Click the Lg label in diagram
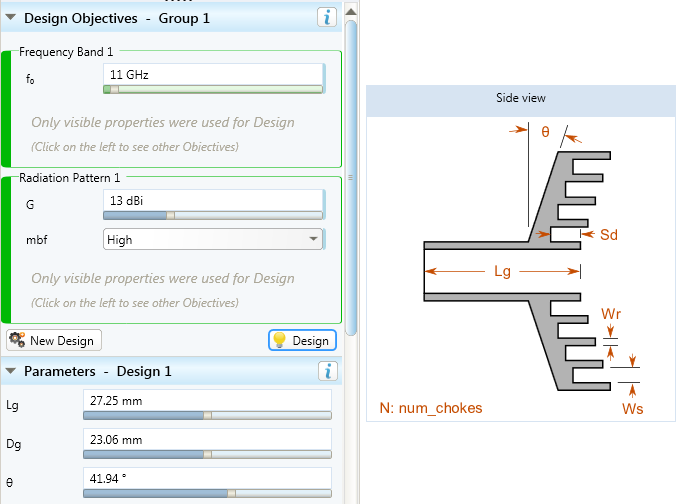The width and height of the screenshot is (678, 504). click(502, 271)
